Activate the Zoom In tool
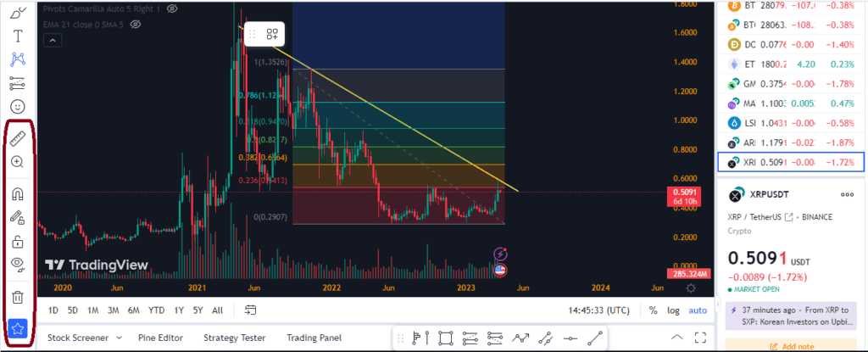 coord(17,162)
